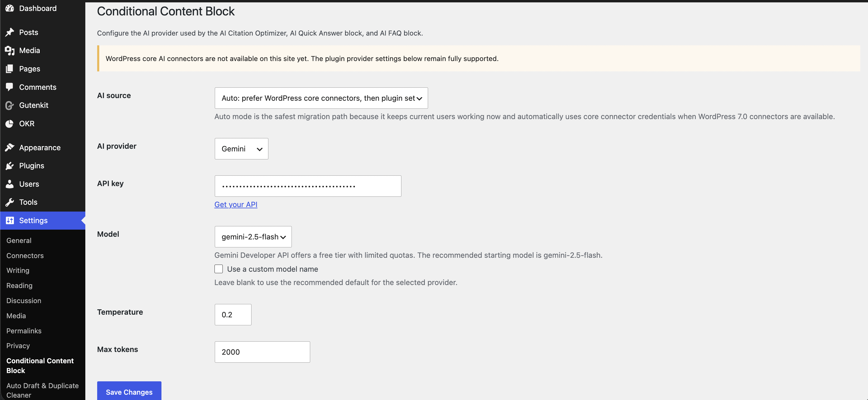Image resolution: width=868 pixels, height=400 pixels.
Task: Click the Posts pushpin icon
Action: tap(9, 32)
